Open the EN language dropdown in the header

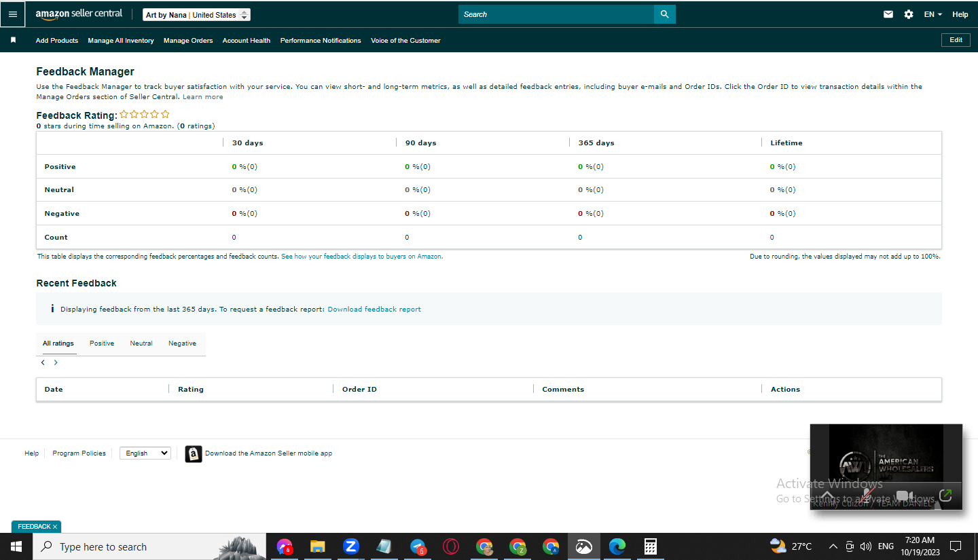click(933, 14)
